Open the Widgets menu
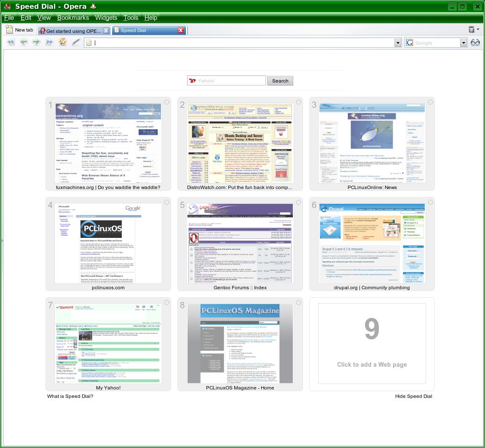 [x=106, y=18]
